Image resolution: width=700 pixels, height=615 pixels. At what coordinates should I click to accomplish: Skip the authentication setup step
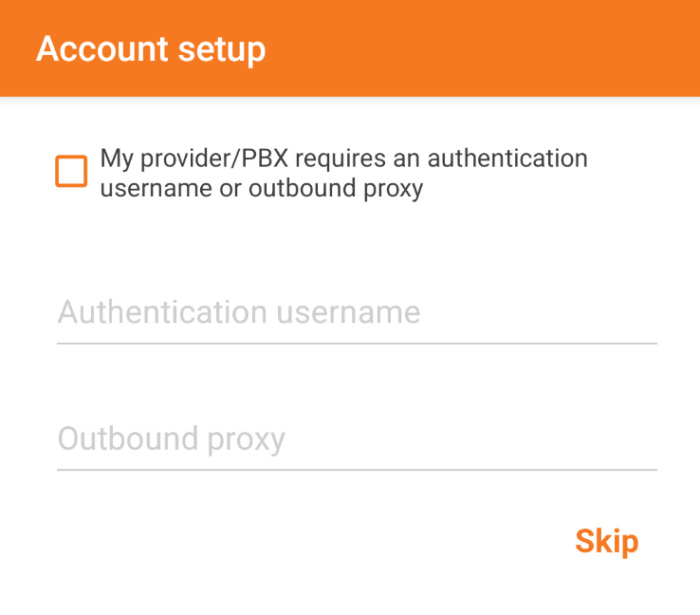click(x=606, y=541)
